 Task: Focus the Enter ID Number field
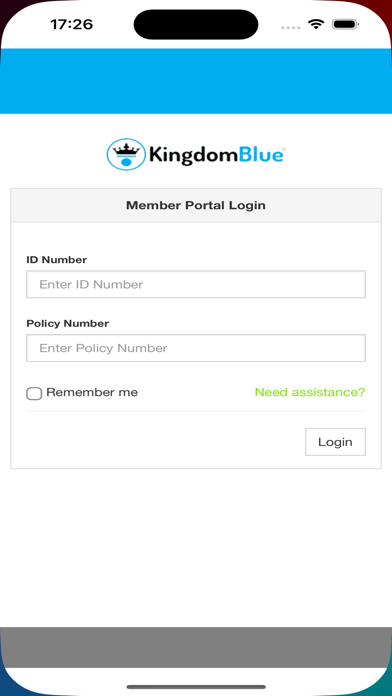[x=196, y=284]
